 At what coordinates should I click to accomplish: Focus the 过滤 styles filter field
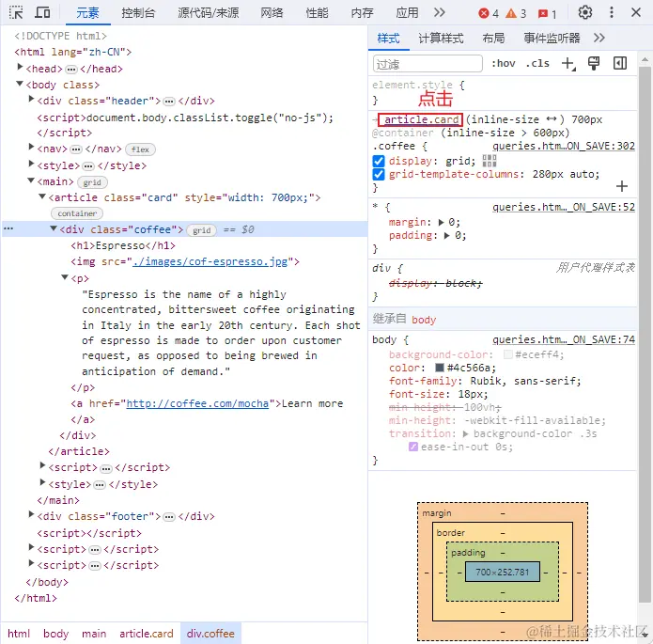(428, 64)
